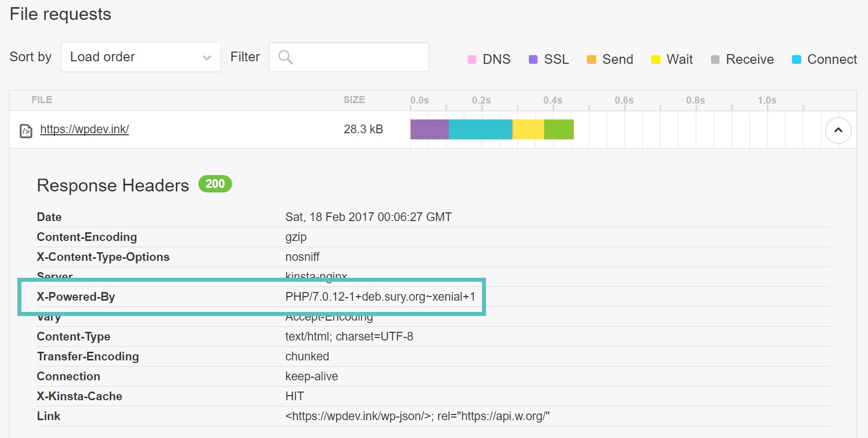Image resolution: width=868 pixels, height=438 pixels.
Task: Click the nosniff header value
Action: pos(302,257)
